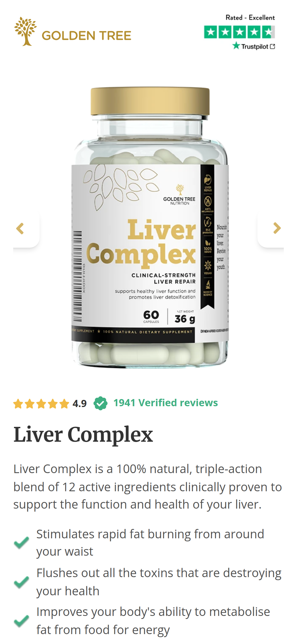The height and width of the screenshot is (644, 297).
Task: Click the product description paragraph
Action: (x=148, y=487)
